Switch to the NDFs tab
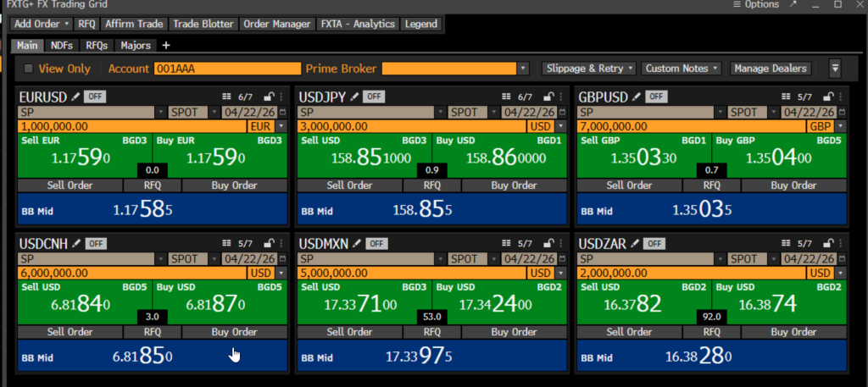868x387 pixels. [x=61, y=45]
